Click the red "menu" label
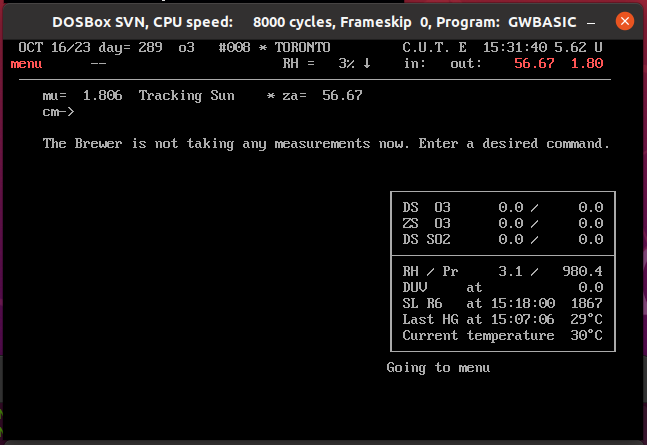Image resolution: width=647 pixels, height=445 pixels. [x=26, y=64]
